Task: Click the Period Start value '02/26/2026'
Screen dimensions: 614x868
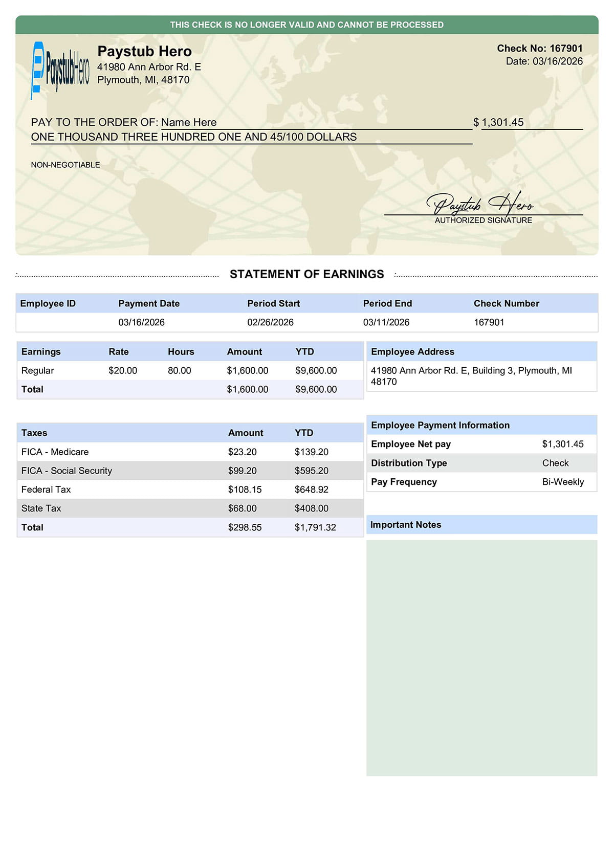Action: 271,322
